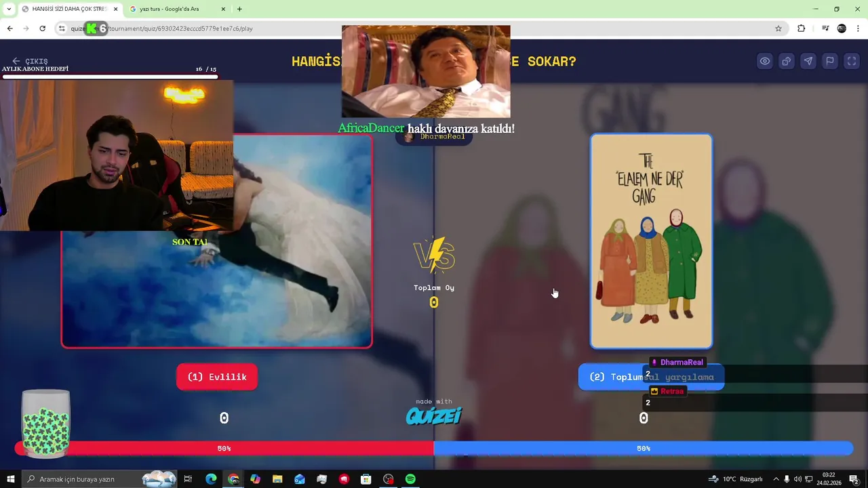The image size is (868, 488).
Task: Click the Retraa chat username
Action: (x=672, y=391)
